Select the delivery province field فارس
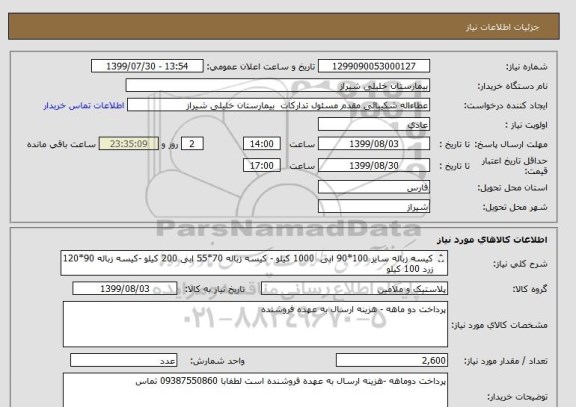576x407 pixels. [374, 187]
